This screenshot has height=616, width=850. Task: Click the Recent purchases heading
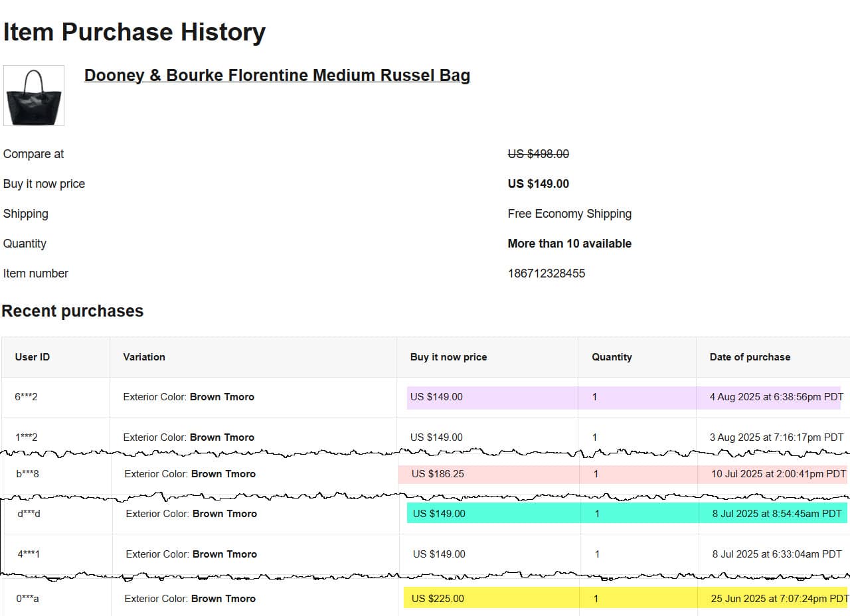point(72,311)
